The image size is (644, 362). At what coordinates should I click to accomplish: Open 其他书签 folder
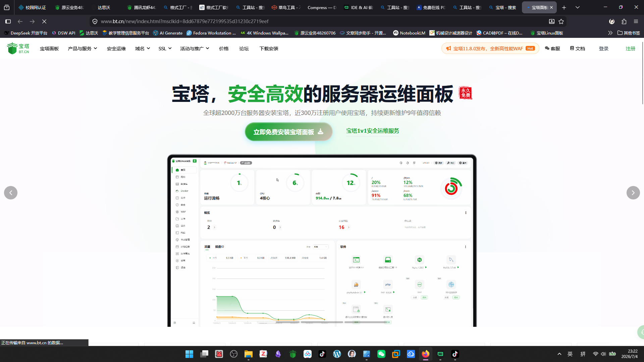[629, 33]
